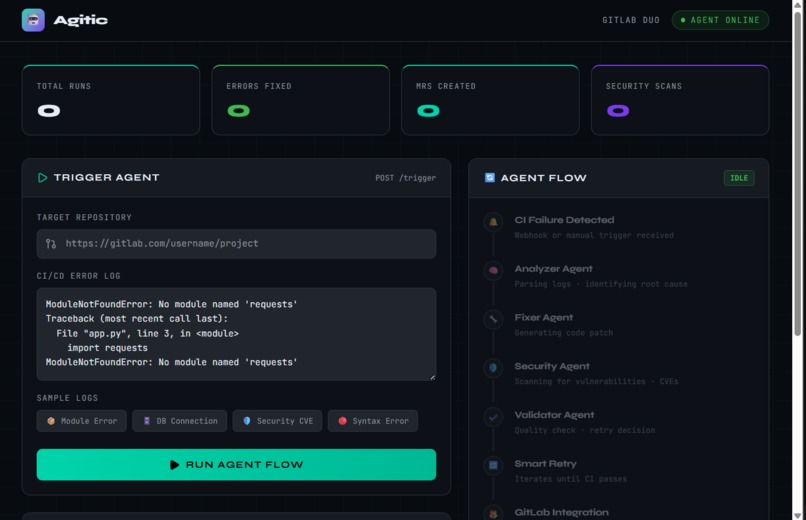The image size is (806, 520).
Task: Click the error log textarea resize handle
Action: pyautogui.click(x=433, y=377)
